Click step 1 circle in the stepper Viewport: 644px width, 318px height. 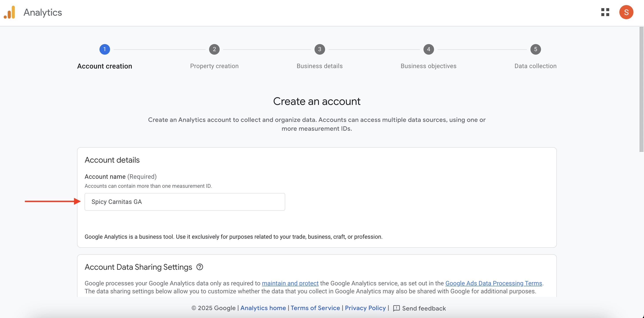(x=105, y=49)
